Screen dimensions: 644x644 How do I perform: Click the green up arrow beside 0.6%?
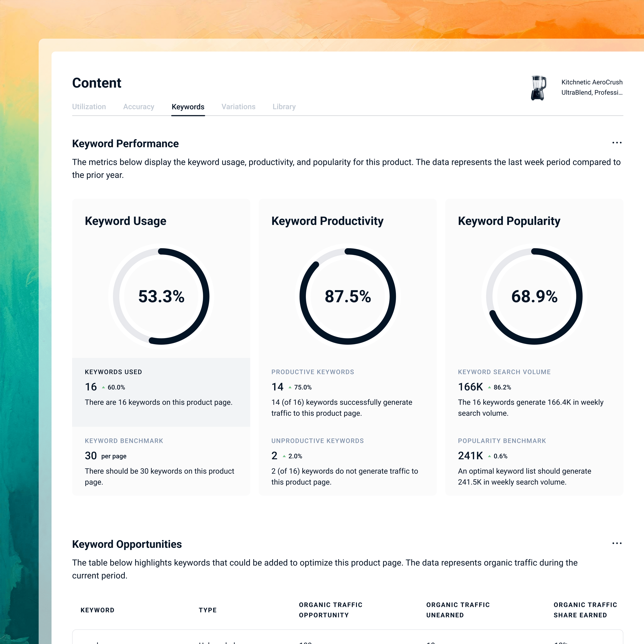[489, 456]
